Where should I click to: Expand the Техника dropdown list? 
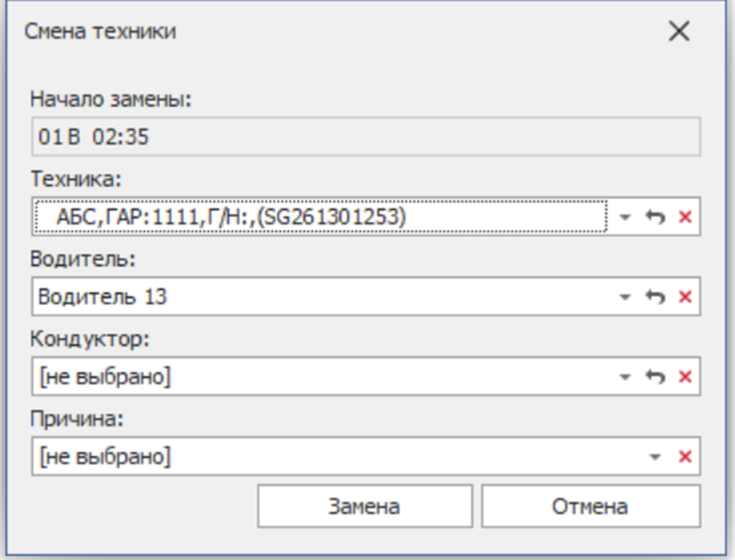(x=626, y=218)
